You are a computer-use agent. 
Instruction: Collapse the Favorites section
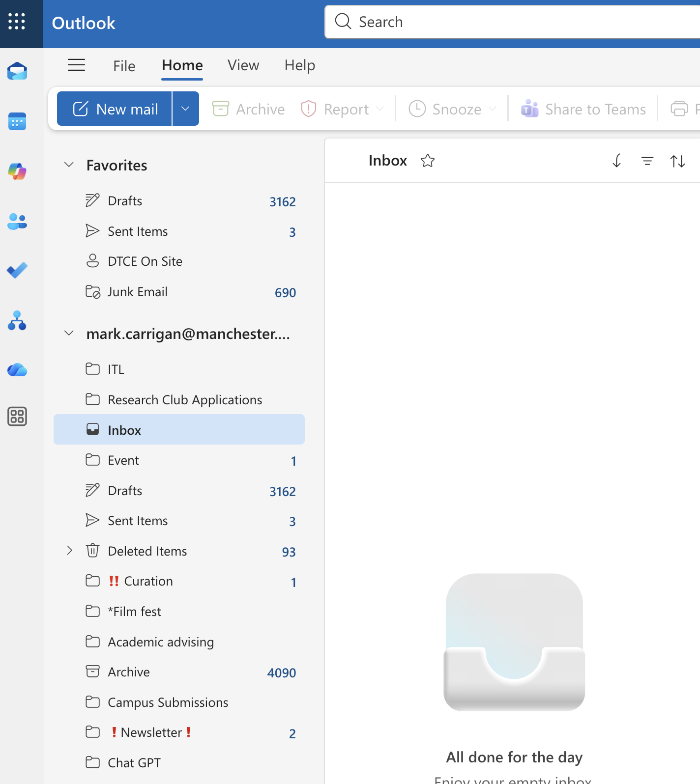pyautogui.click(x=69, y=165)
